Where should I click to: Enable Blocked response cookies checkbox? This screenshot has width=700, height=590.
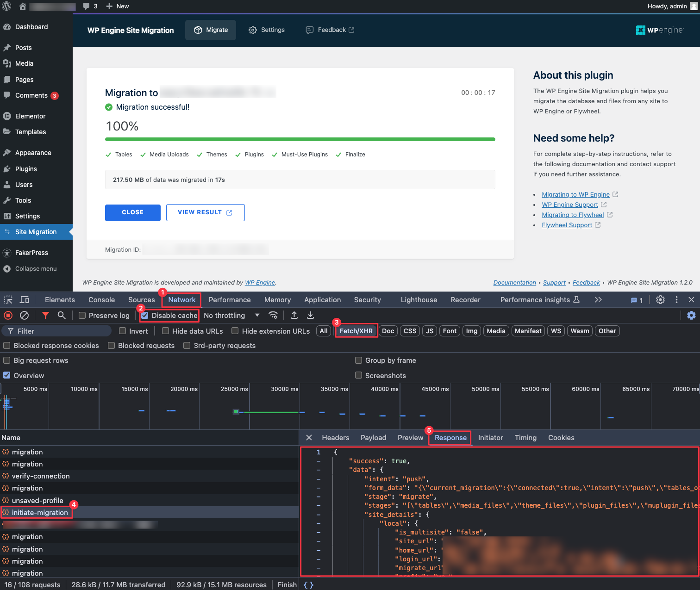pyautogui.click(x=7, y=346)
